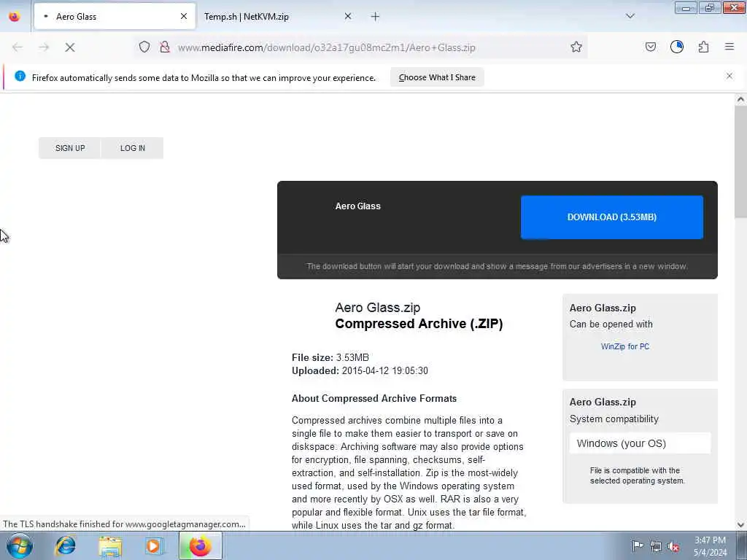Click the SIGN UP button

pyautogui.click(x=70, y=148)
